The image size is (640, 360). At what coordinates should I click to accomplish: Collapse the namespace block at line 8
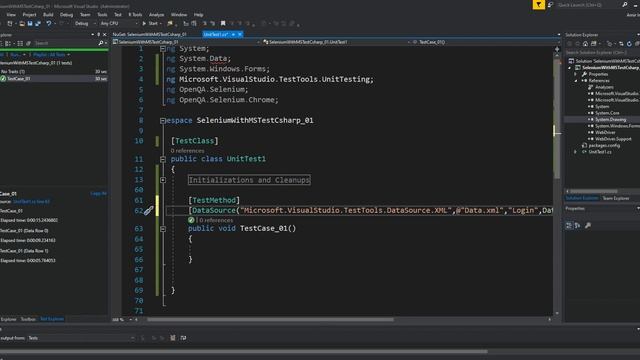[x=163, y=120]
